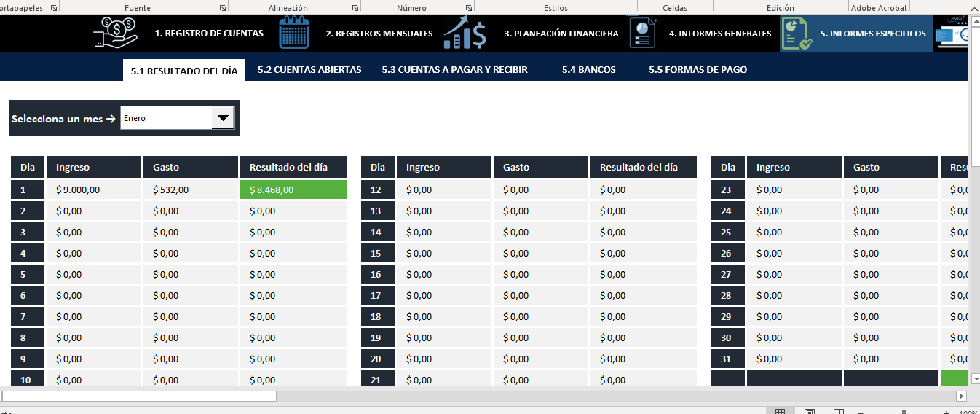Click the Ingreso header in second table

coord(444,167)
